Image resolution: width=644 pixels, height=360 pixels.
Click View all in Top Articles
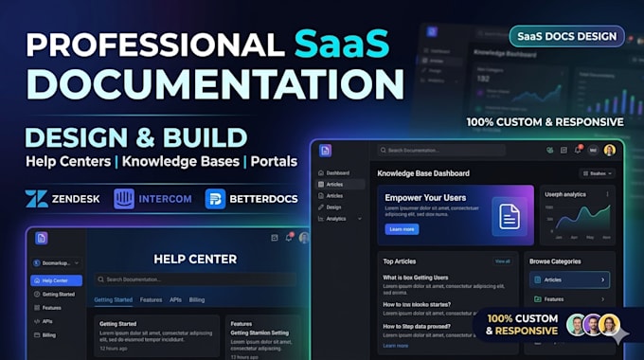coord(503,261)
